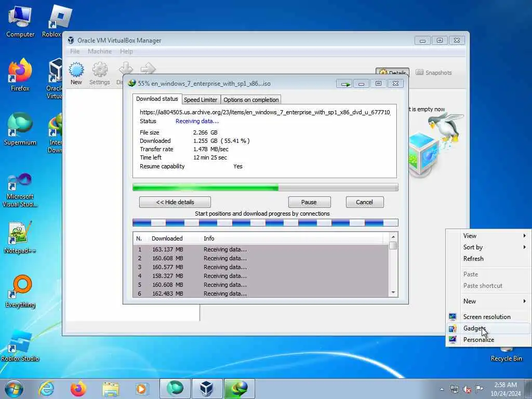The width and height of the screenshot is (532, 399).
Task: Select the Firefox desktop shortcut
Action: pyautogui.click(x=20, y=75)
